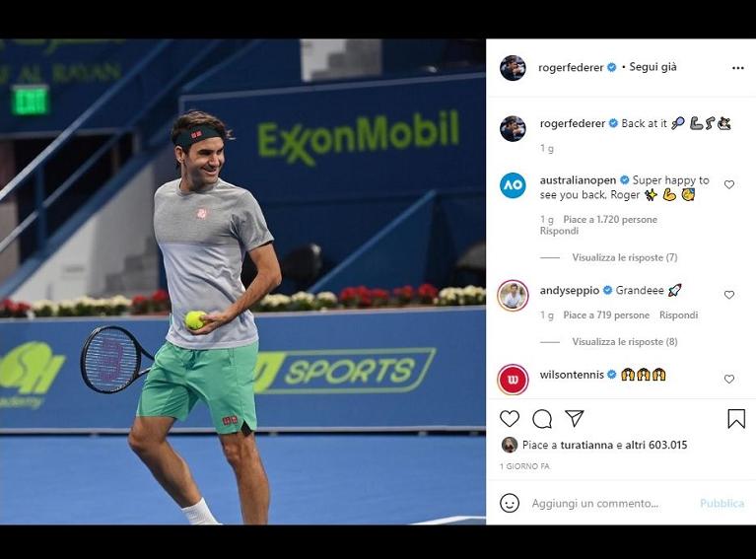Screen dimensions: 756x559
Task: Click the Segui già following button
Action: 653,67
